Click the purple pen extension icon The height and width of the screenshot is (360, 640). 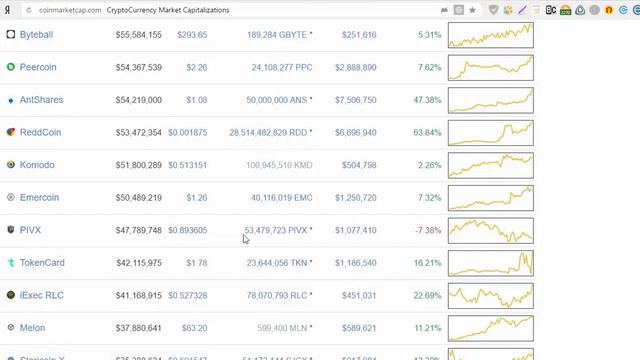tap(522, 10)
